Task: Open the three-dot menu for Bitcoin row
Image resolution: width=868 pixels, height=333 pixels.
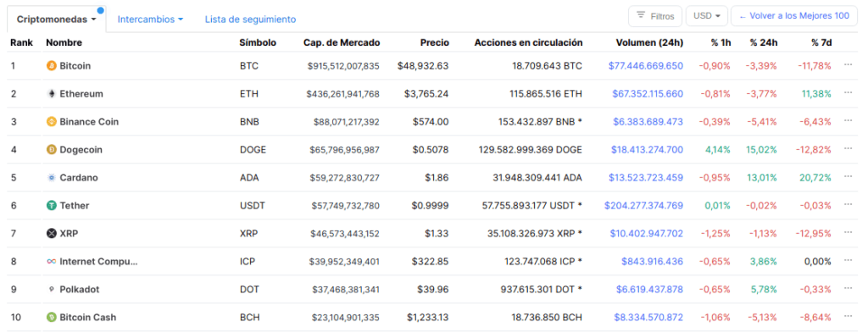Action: [848, 64]
